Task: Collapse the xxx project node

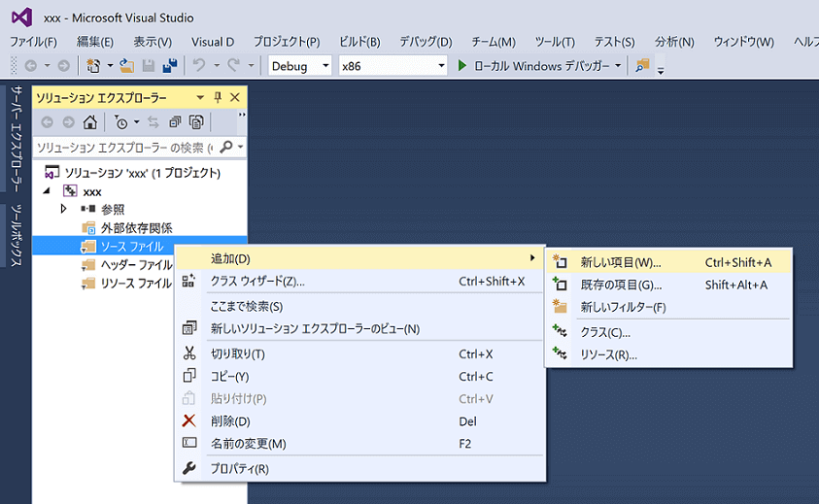Action: coord(47,191)
